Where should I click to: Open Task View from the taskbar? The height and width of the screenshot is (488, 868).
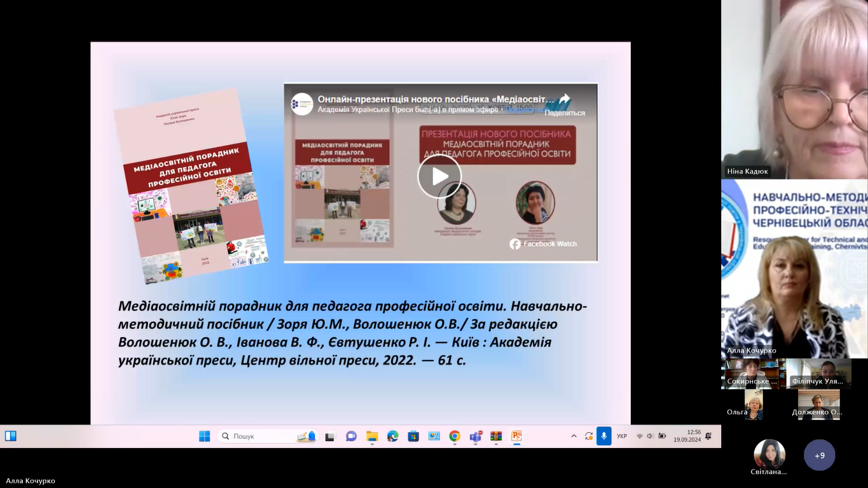pyautogui.click(x=330, y=436)
